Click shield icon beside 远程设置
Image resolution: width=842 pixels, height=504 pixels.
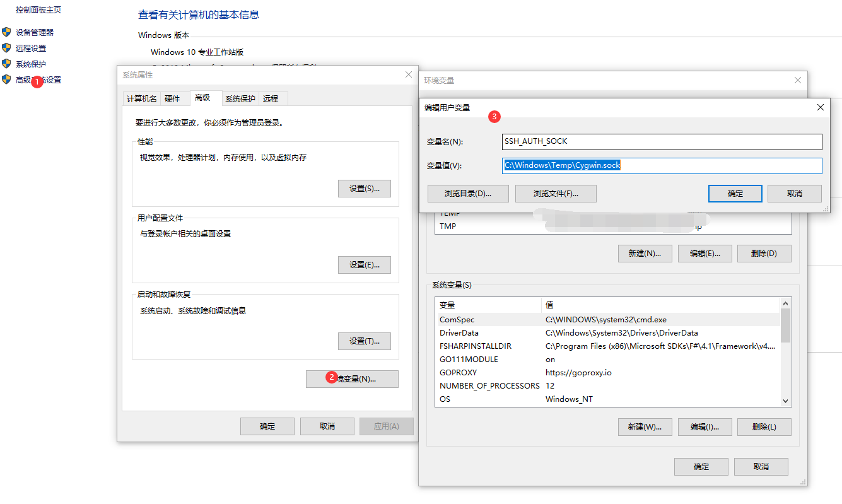click(x=6, y=48)
